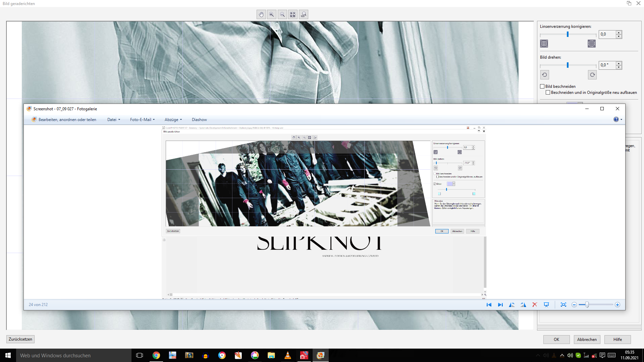Open the Windows Start menu
Image resolution: width=644 pixels, height=362 pixels.
(8, 355)
